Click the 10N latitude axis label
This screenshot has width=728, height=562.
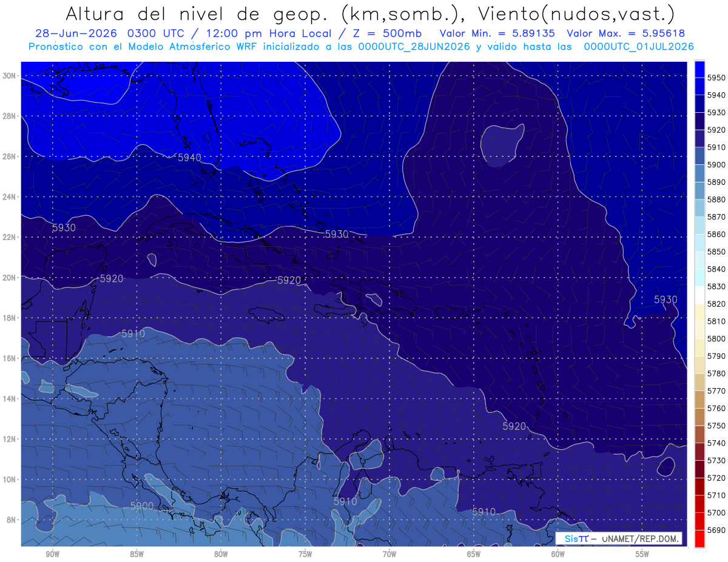coord(10,480)
